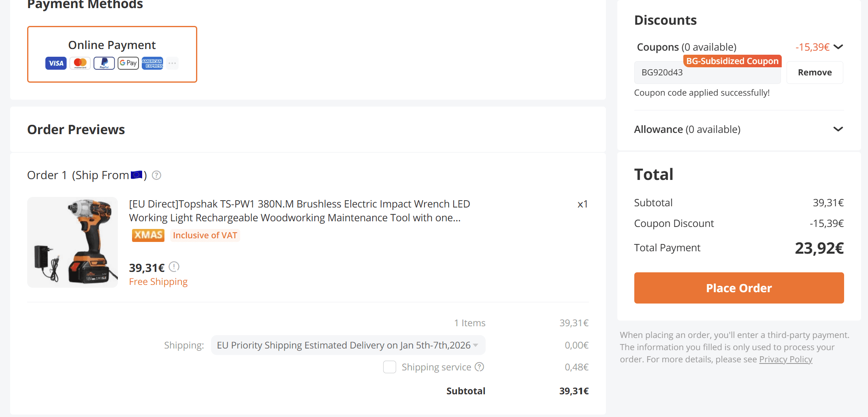868x417 pixels.
Task: Open the EU Priority Shipping dropdown
Action: [x=348, y=345]
